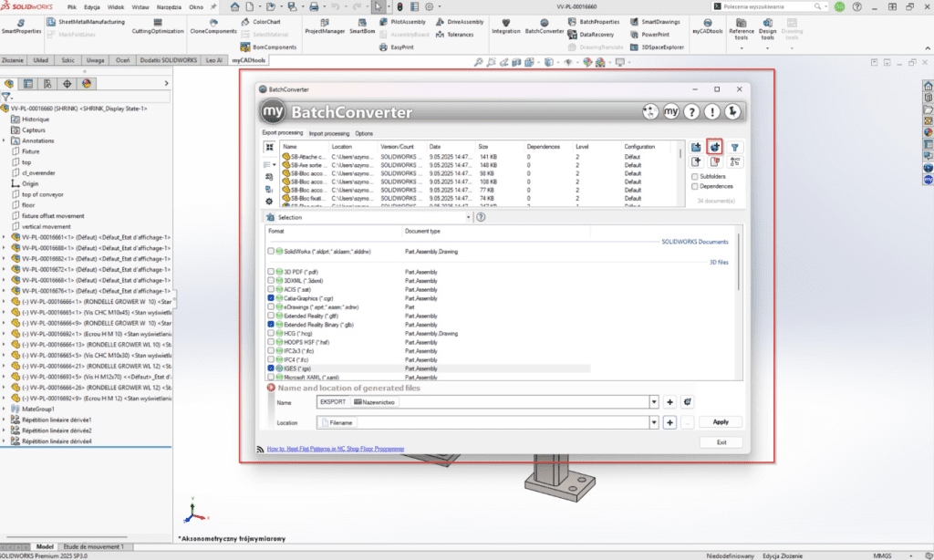Viewport: 934px width, 560px height.
Task: Launch ProjectManager tool
Action: [325, 26]
